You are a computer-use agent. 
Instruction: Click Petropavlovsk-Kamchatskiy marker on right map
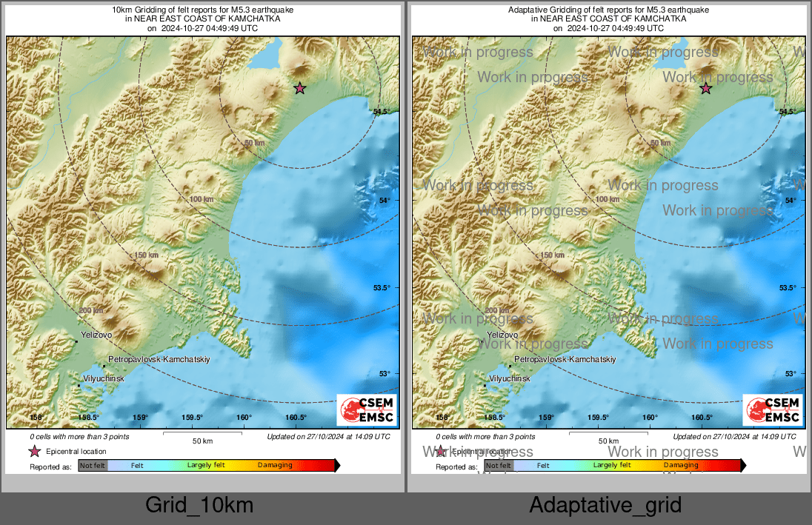tap(510, 365)
